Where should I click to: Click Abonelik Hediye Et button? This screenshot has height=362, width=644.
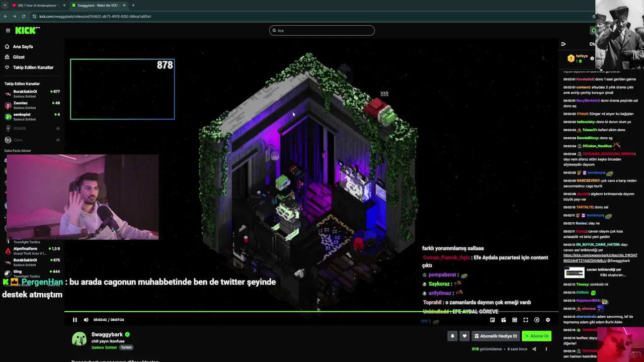pos(496,336)
